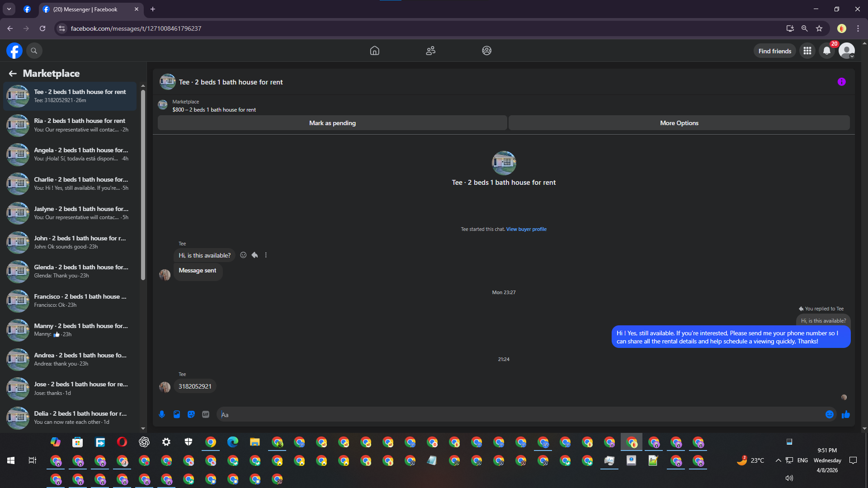Open the emoji picker in the message box
The height and width of the screenshot is (488, 868).
(829, 414)
